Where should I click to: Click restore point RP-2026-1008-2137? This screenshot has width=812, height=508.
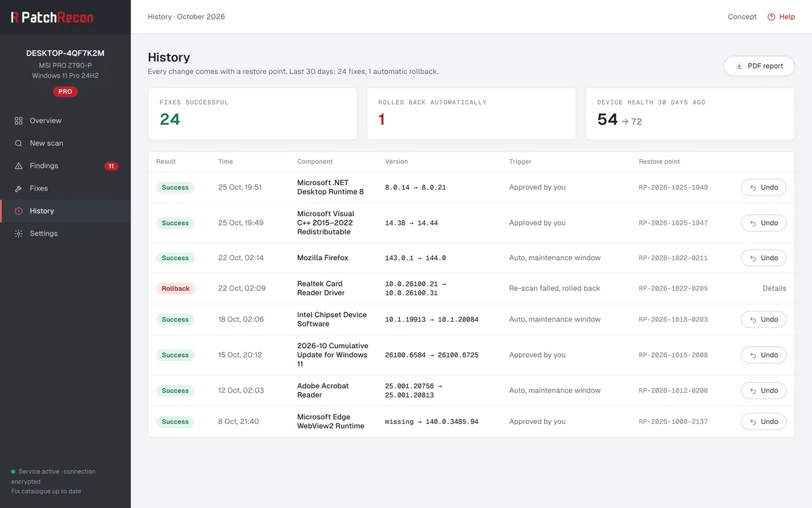673,421
